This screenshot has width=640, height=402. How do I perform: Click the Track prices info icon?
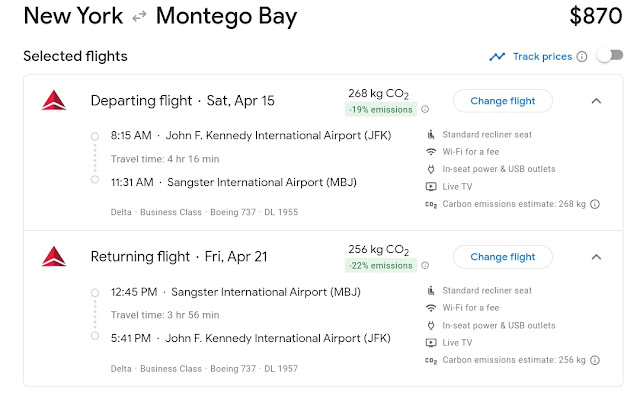581,57
